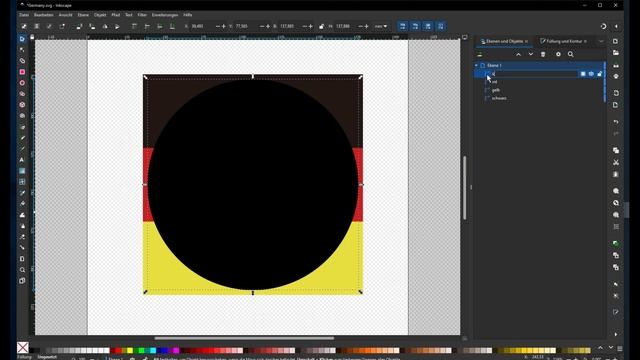The height and width of the screenshot is (360, 640).
Task: Open the Objekt menu
Action: [x=100, y=15]
